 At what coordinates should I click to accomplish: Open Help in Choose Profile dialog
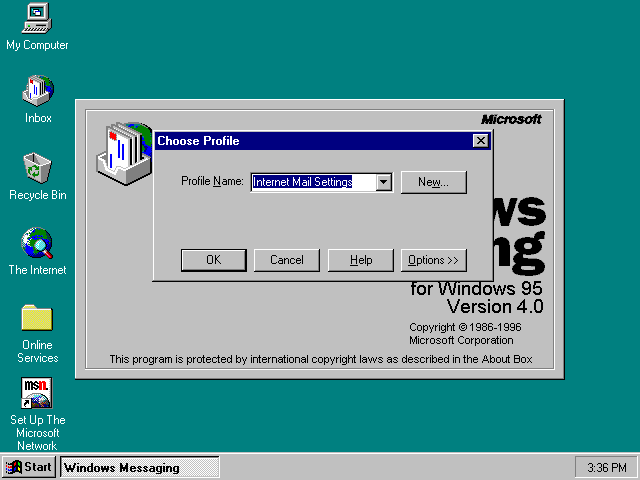(x=361, y=260)
